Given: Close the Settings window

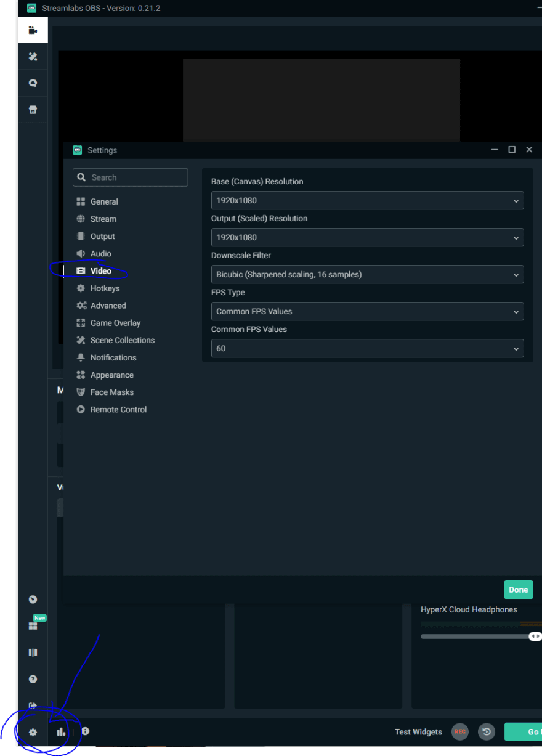Looking at the screenshot, I should coord(529,150).
